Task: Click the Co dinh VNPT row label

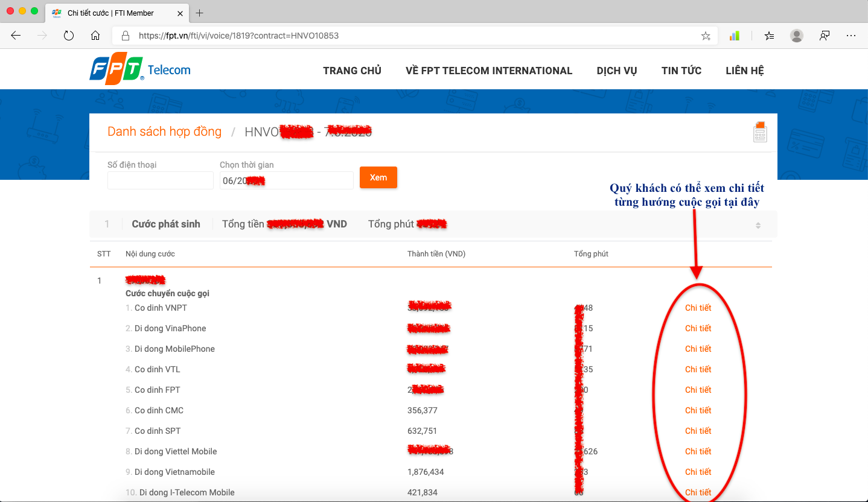Action: pyautogui.click(x=161, y=308)
